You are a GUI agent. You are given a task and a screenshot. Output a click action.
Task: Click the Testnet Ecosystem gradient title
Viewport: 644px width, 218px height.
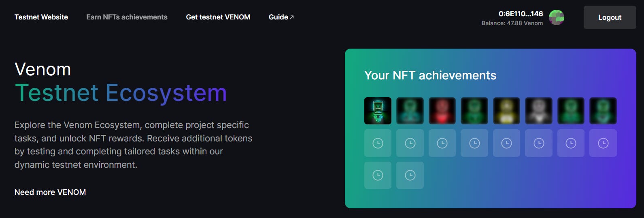click(121, 93)
